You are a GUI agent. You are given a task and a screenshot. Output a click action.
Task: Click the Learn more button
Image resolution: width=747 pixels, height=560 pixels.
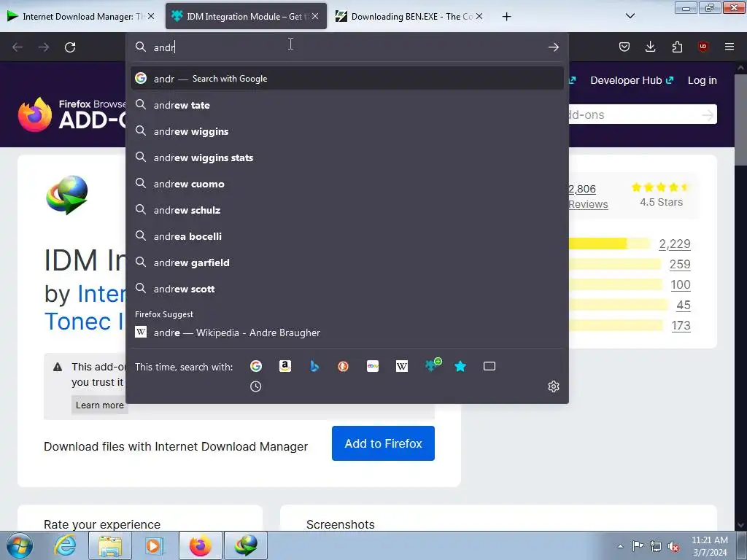(99, 405)
